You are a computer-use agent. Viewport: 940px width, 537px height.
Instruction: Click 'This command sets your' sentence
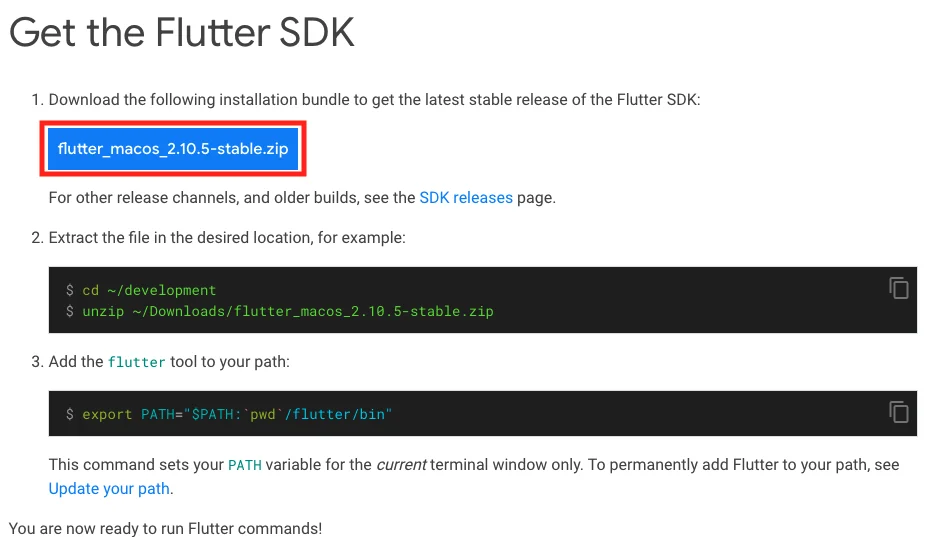(x=136, y=465)
